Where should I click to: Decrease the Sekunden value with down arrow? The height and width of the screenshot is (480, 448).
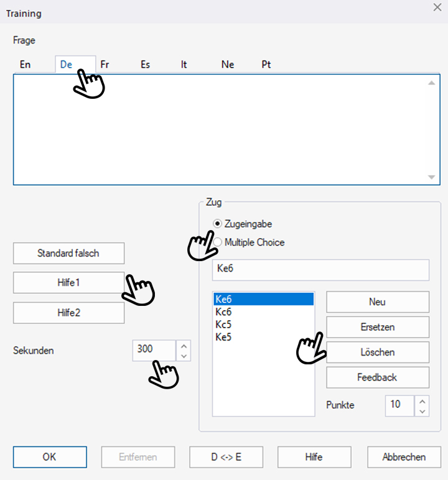click(184, 356)
